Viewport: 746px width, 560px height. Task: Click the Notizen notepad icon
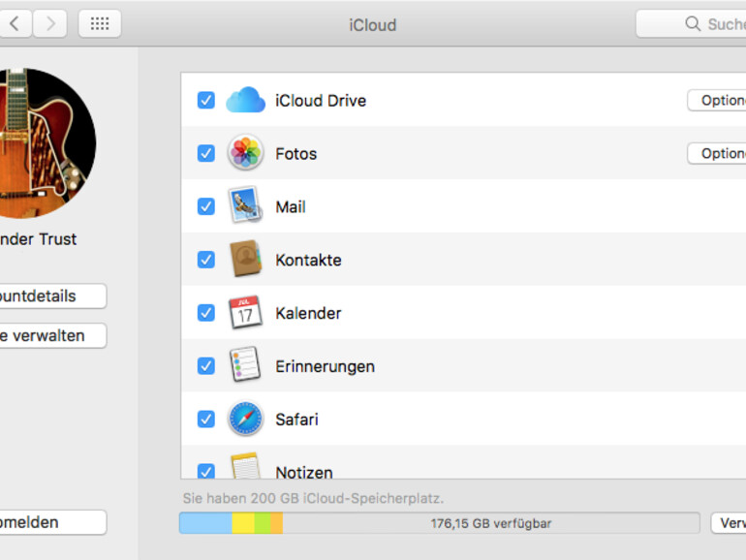(245, 466)
